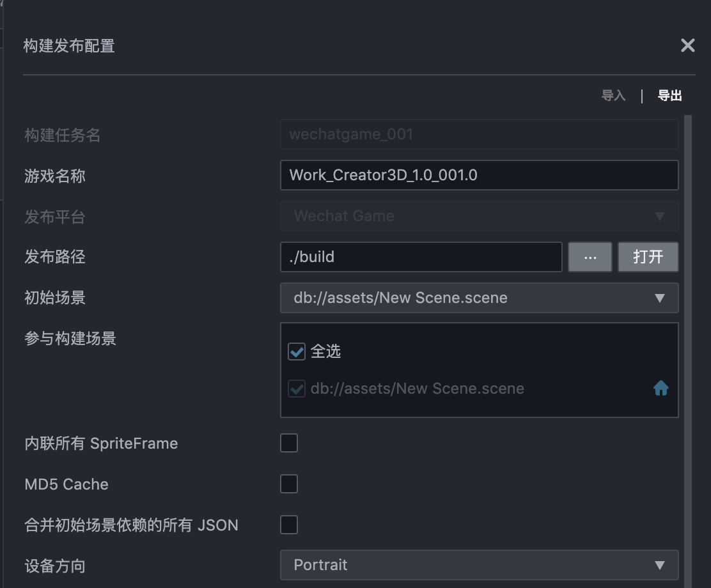
Task: Toggle the db://assets/New Scene.scene checkbox
Action: click(297, 389)
